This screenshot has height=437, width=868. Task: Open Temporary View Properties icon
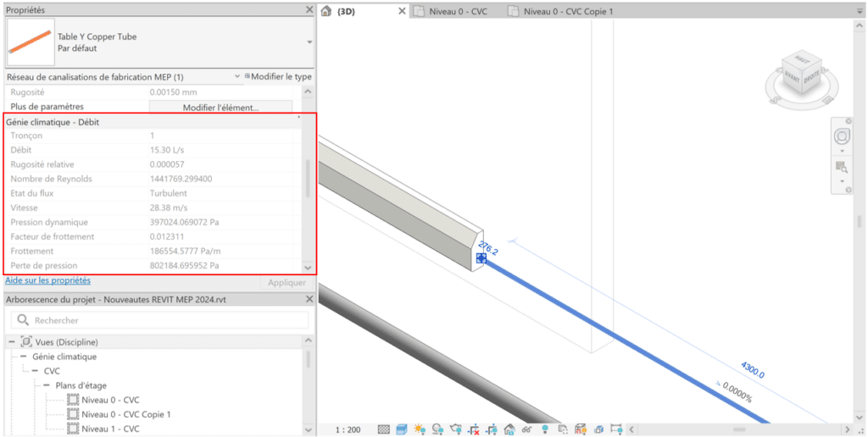563,429
